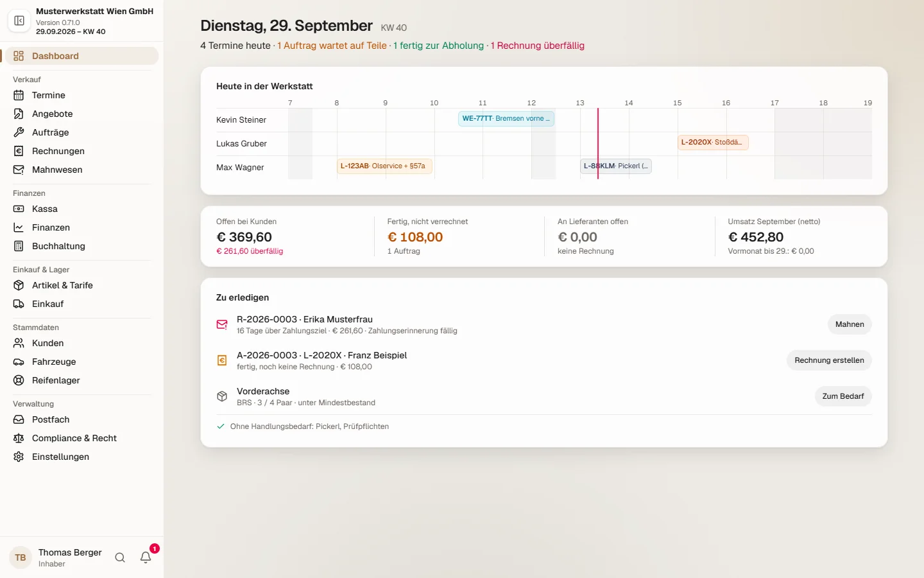Click the Angebote document icon
Viewport: 924px width, 578px height.
pyautogui.click(x=19, y=114)
